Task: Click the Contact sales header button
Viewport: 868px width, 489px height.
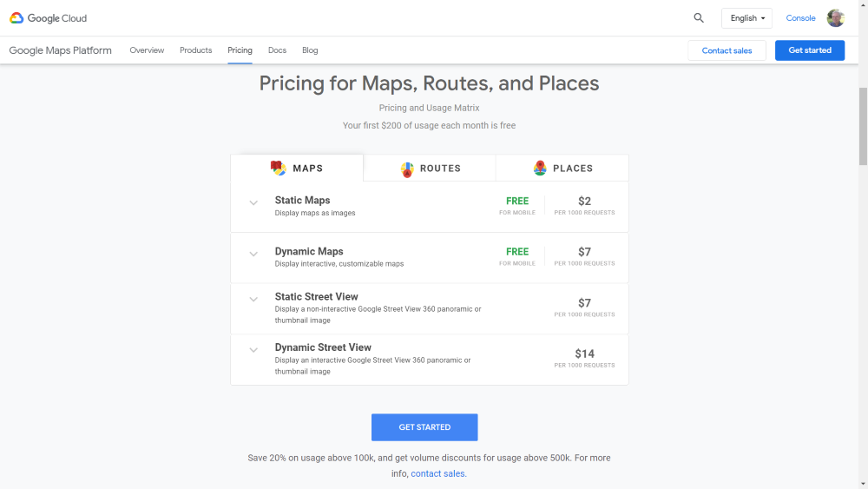Action: pos(727,50)
